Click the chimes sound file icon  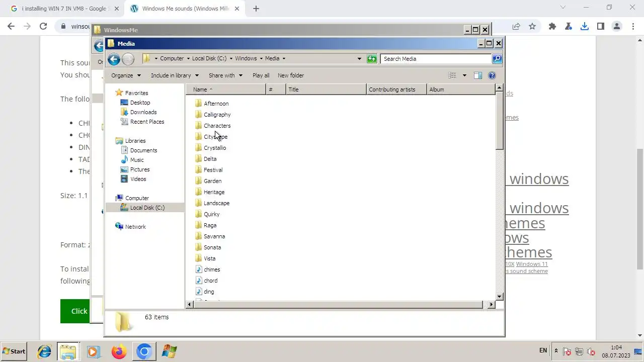(199, 269)
